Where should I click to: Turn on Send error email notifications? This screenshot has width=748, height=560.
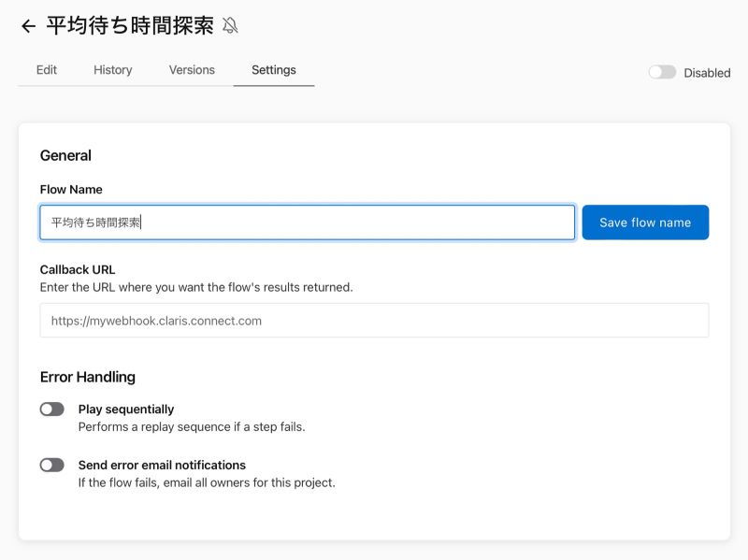click(x=52, y=465)
